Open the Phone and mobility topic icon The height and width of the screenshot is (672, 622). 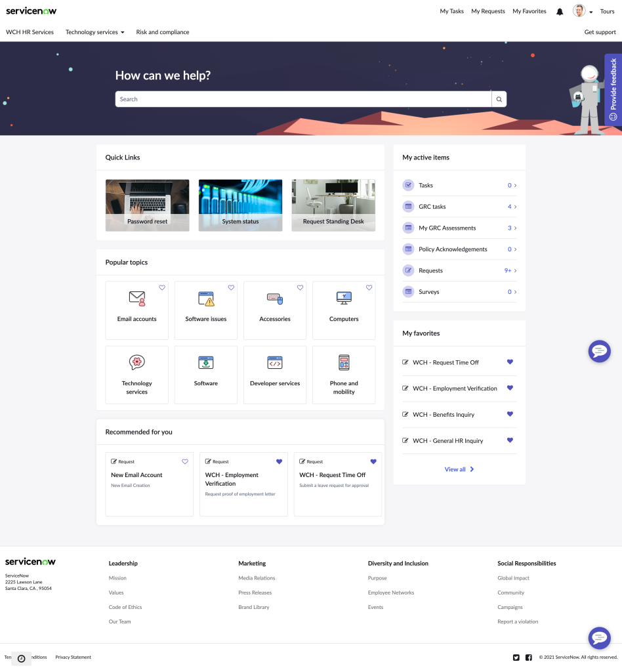click(x=344, y=362)
